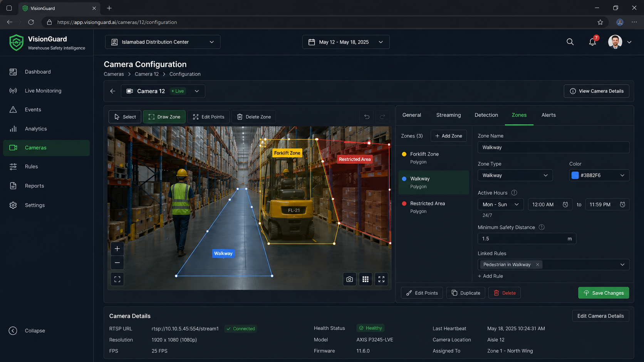Open the Mon - Sun days dropdown
The image size is (644, 362).
coord(501,205)
